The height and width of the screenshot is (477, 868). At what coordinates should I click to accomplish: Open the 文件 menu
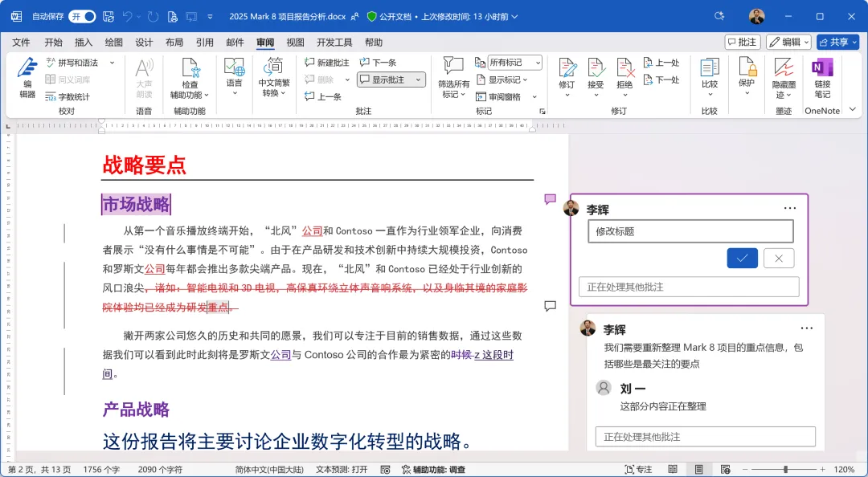pyautogui.click(x=21, y=43)
